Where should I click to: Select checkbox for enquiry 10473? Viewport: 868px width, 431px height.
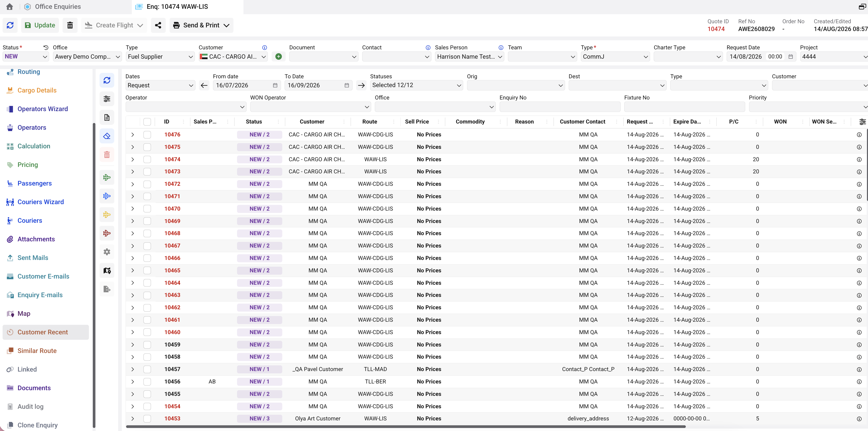pos(147,172)
